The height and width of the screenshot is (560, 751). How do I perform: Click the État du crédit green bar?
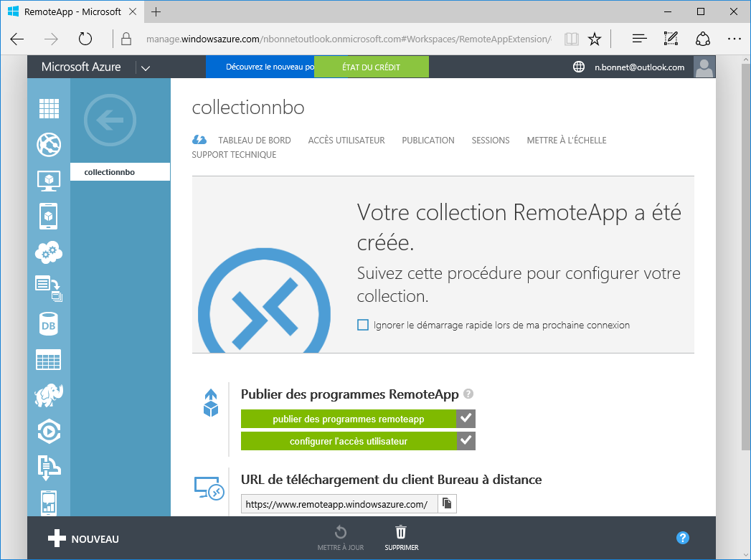click(371, 67)
